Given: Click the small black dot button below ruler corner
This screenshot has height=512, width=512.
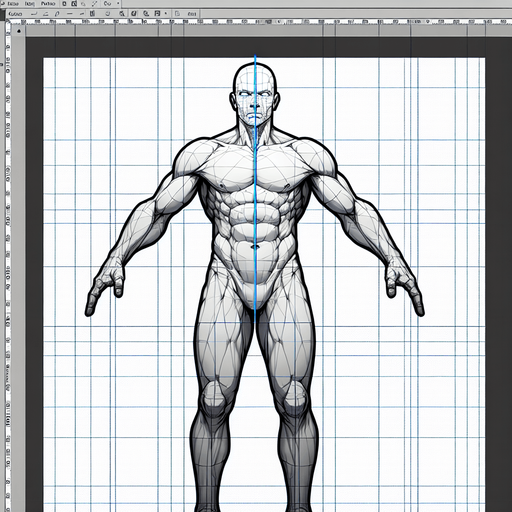Looking at the screenshot, I should click(x=19, y=31).
